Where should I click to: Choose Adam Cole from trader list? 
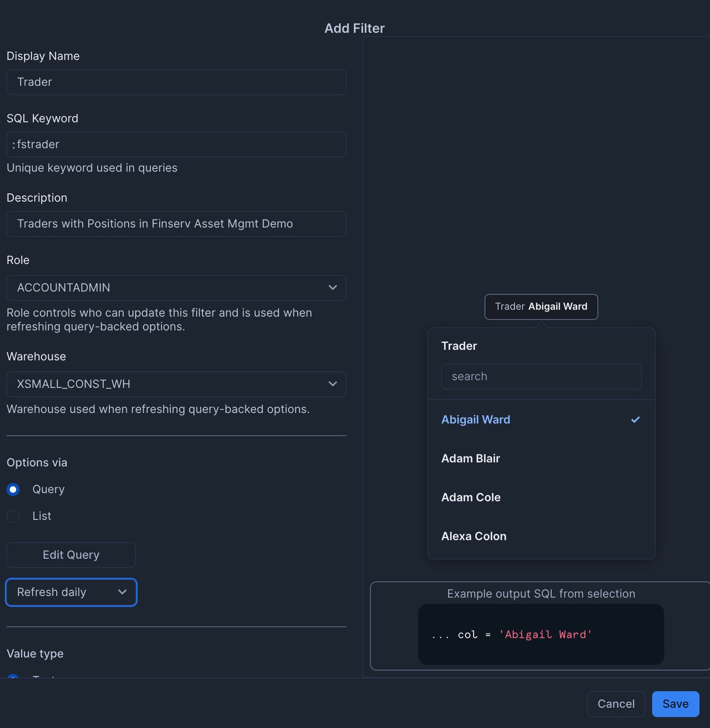[x=471, y=497]
